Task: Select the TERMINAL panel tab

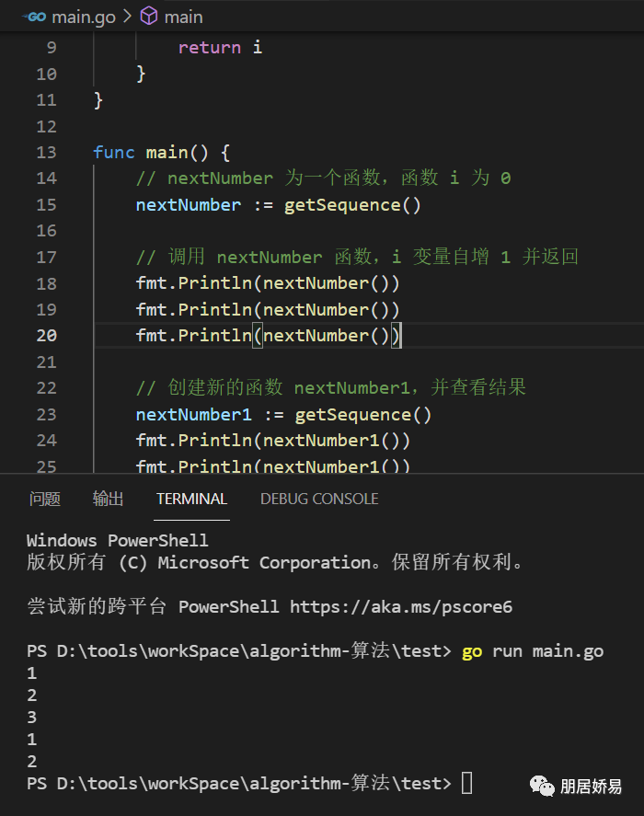Action: point(191,499)
